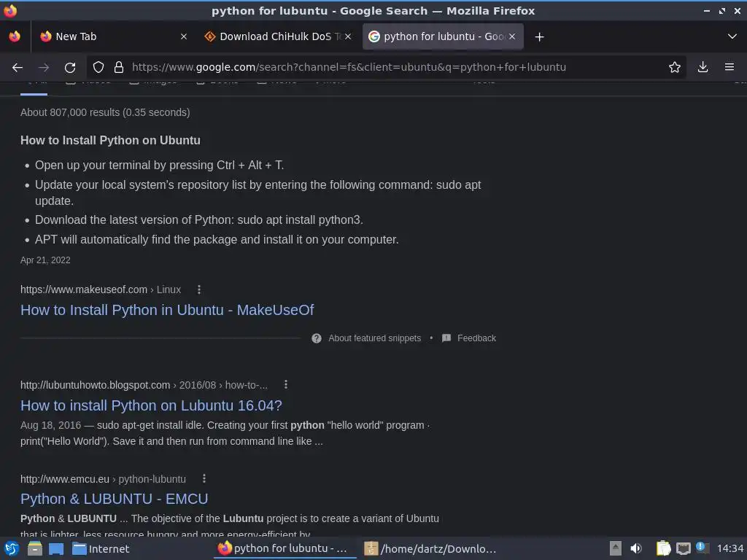Close the Download ChiHulk DoS tab
The height and width of the screenshot is (560, 747).
click(348, 36)
